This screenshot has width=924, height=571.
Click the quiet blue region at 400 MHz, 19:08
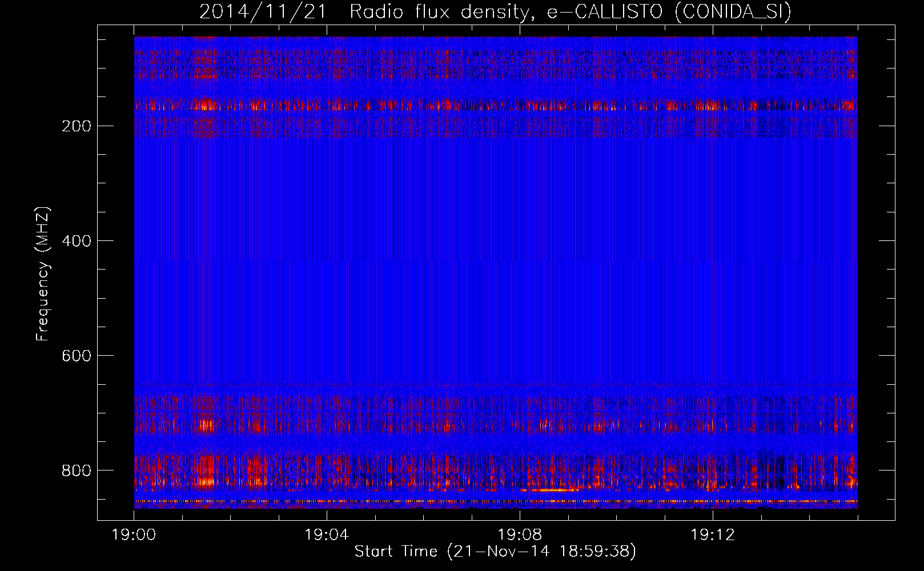(520, 241)
